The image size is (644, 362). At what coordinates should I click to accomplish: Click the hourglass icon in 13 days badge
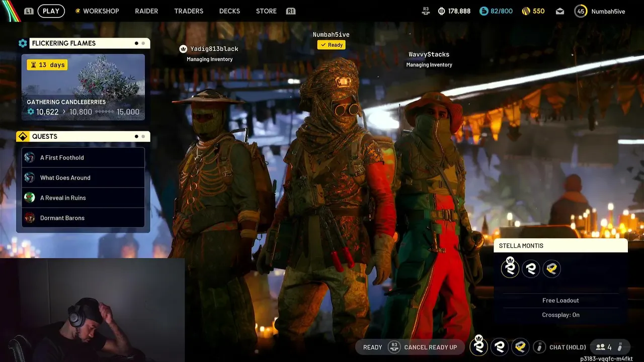click(x=34, y=65)
